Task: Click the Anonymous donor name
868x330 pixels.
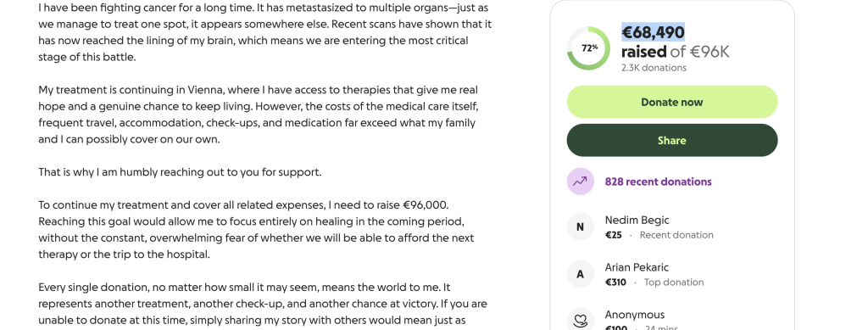Action: (635, 315)
